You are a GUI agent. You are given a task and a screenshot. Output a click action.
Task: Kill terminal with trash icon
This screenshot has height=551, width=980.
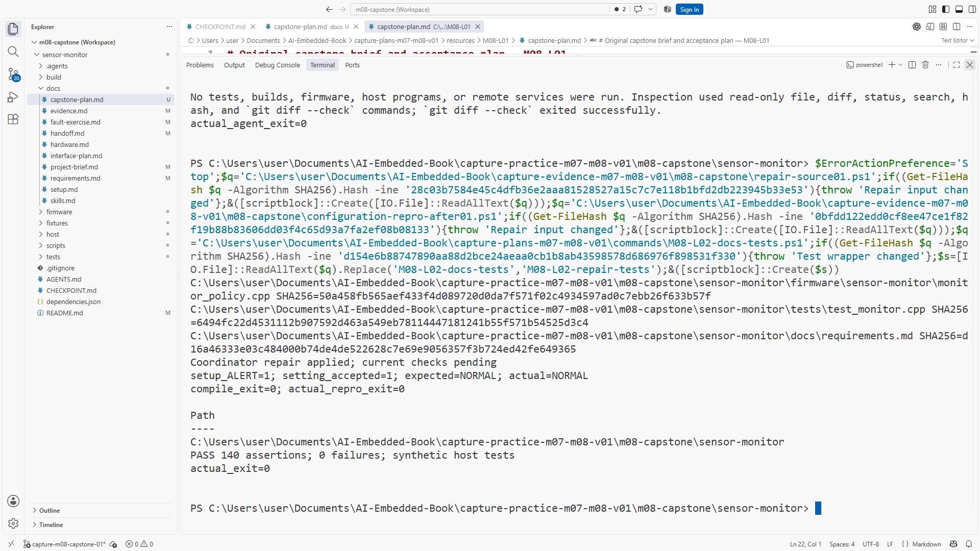925,65
